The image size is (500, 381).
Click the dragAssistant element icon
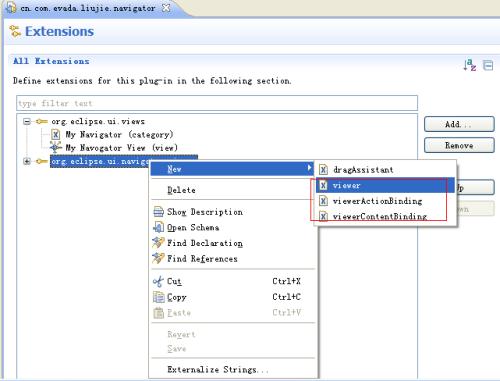pyautogui.click(x=323, y=170)
